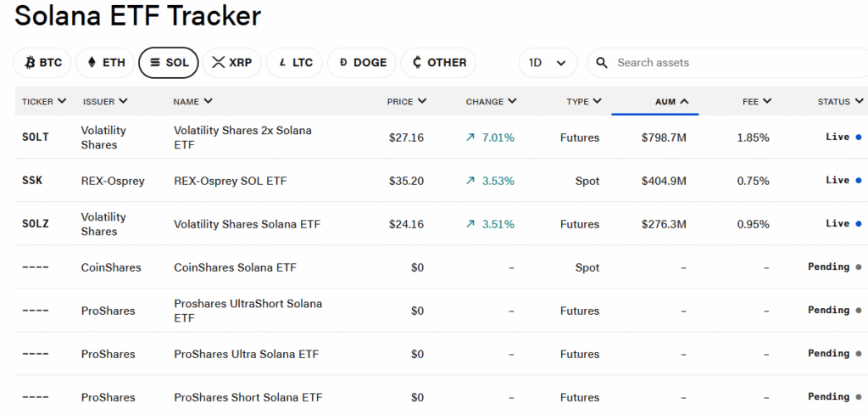This screenshot has height=415, width=868.
Task: Open Volatility Shares 2x Solana ETF
Action: point(242,137)
